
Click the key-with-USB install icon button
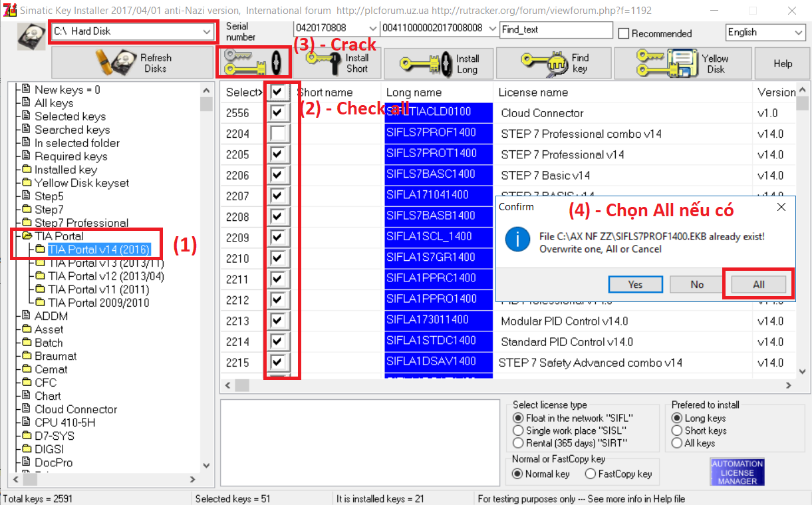pos(253,64)
